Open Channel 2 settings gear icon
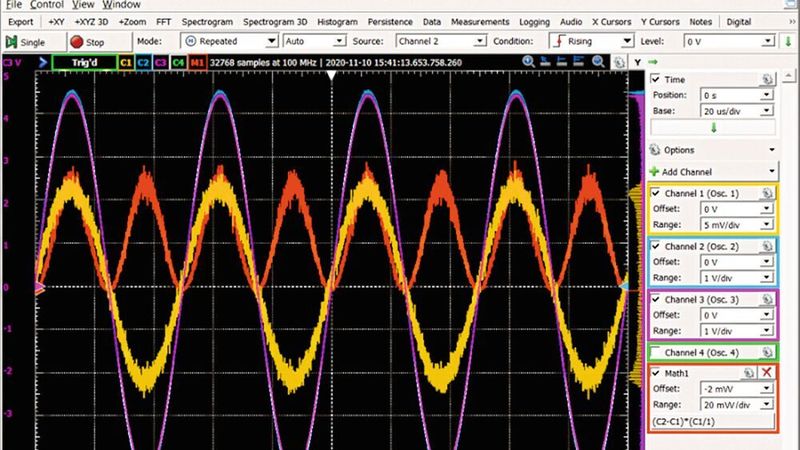Viewport: 800px width, 450px height. pyautogui.click(x=767, y=246)
